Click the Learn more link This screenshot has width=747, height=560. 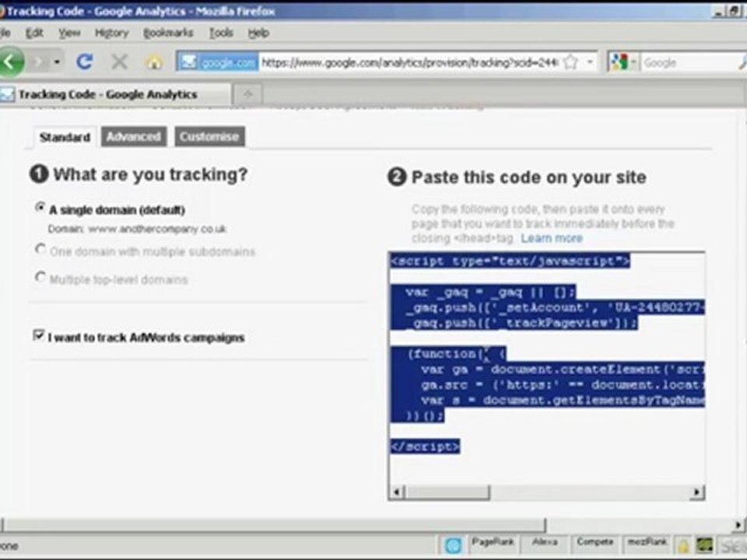[552, 238]
